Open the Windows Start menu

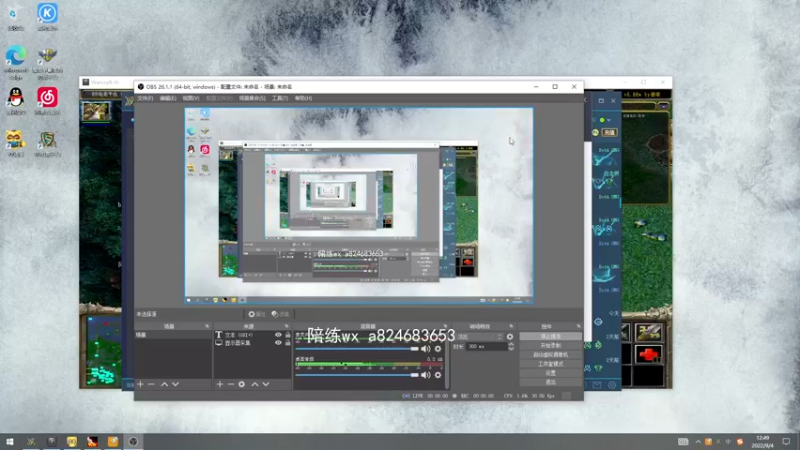tap(10, 441)
